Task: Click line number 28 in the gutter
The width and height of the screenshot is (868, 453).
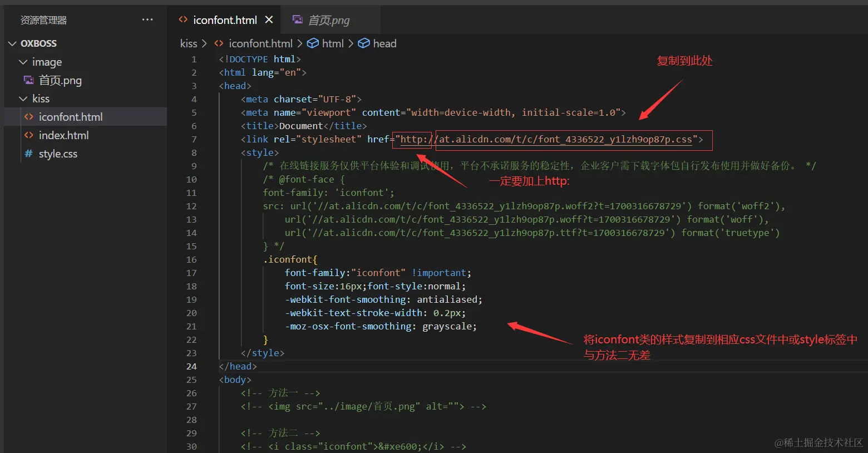Action: pos(191,420)
